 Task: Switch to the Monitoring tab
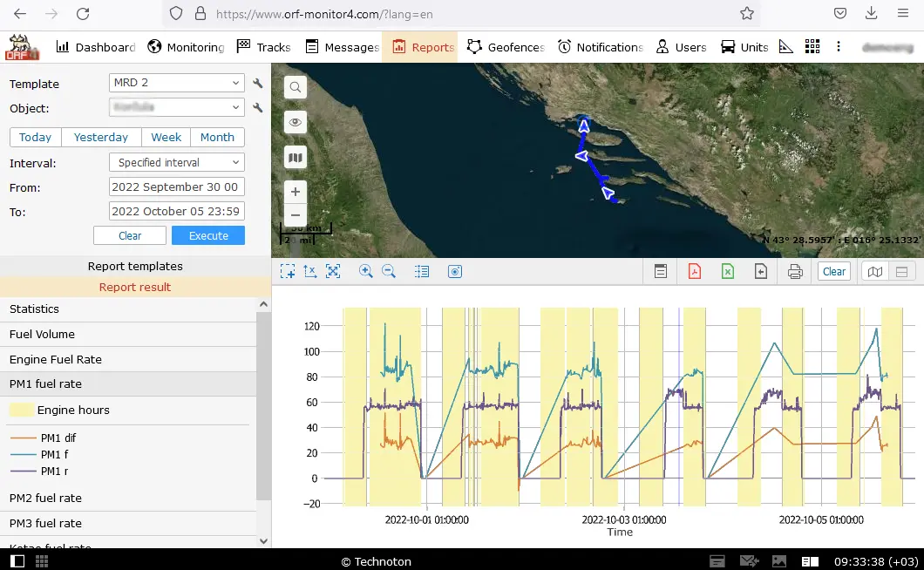(186, 47)
